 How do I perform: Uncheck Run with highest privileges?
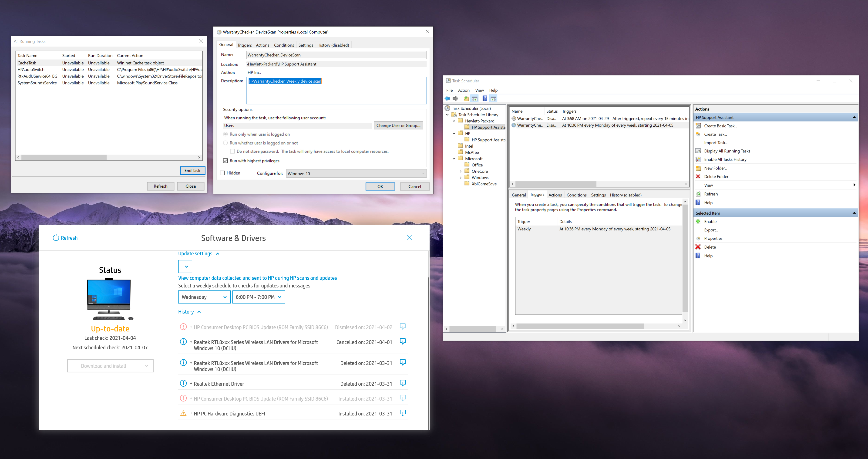[226, 161]
